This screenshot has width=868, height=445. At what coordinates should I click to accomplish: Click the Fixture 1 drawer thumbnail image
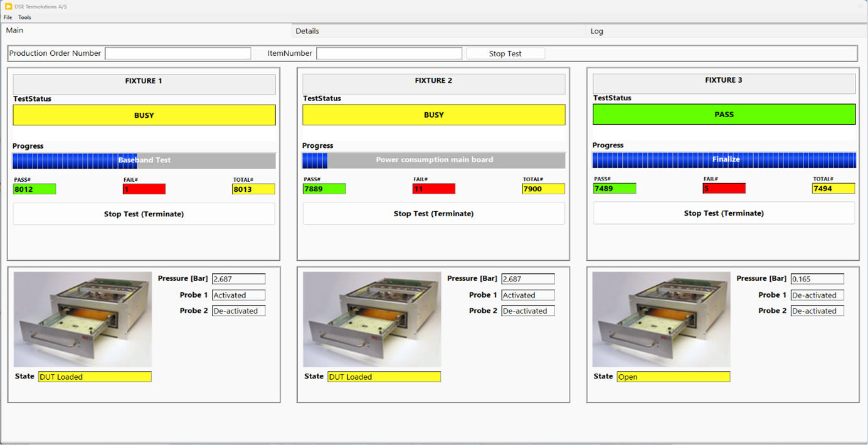[x=82, y=318]
